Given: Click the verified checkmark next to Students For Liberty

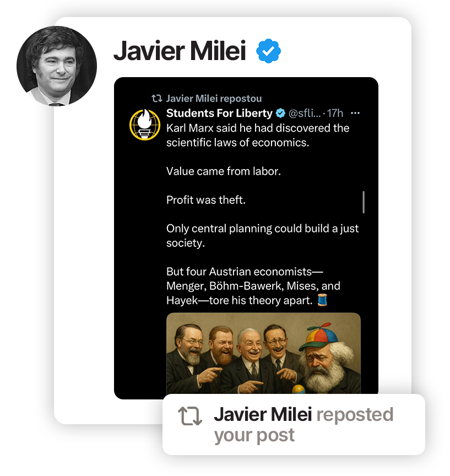Looking at the screenshot, I should [x=280, y=113].
